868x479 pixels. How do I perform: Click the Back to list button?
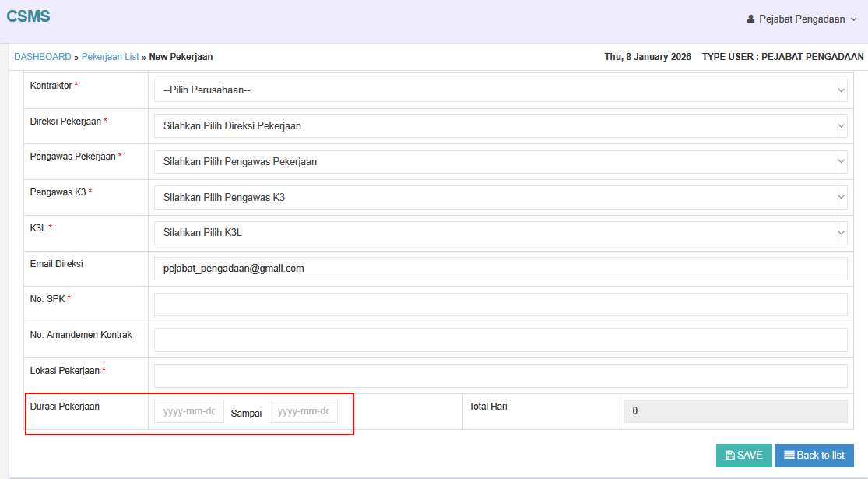pyautogui.click(x=814, y=456)
